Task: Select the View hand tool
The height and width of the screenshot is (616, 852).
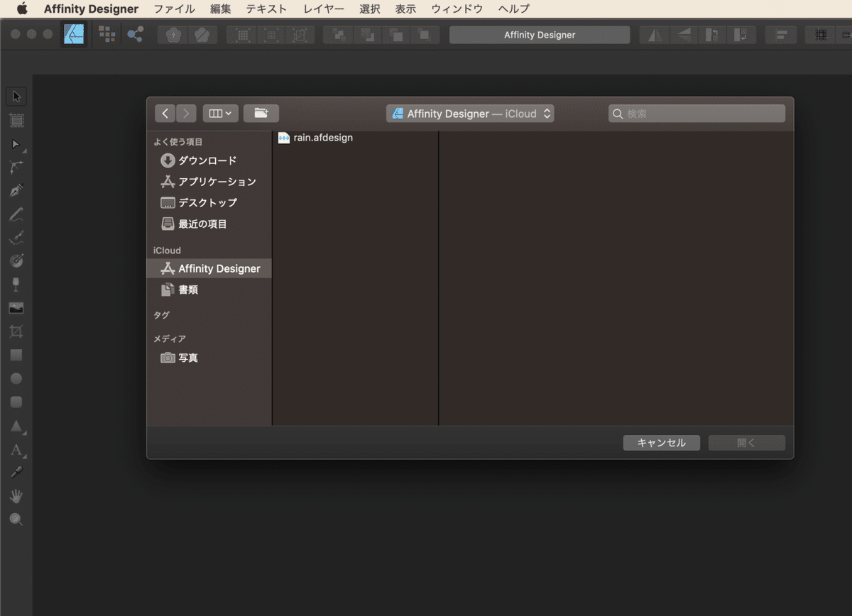Action: pos(16,496)
